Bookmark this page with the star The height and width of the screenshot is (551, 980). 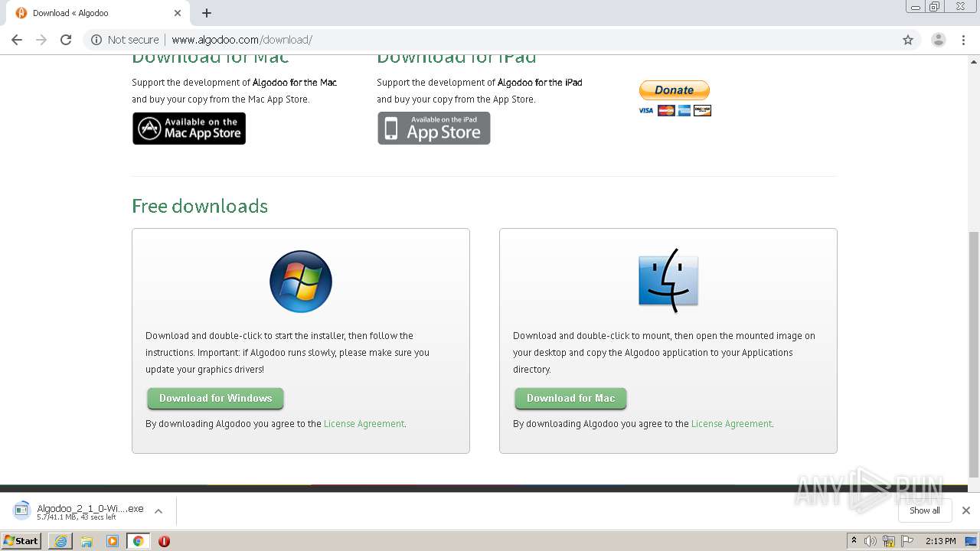pos(908,40)
